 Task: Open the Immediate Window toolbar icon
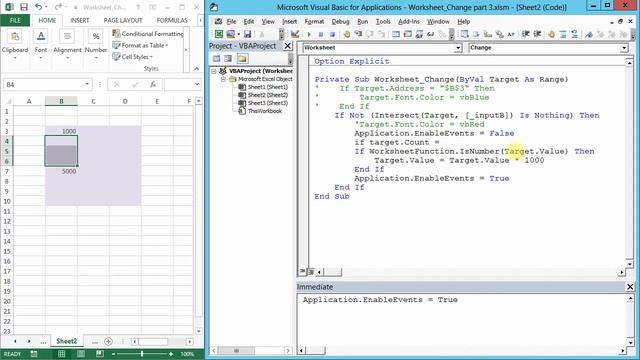coord(407,34)
